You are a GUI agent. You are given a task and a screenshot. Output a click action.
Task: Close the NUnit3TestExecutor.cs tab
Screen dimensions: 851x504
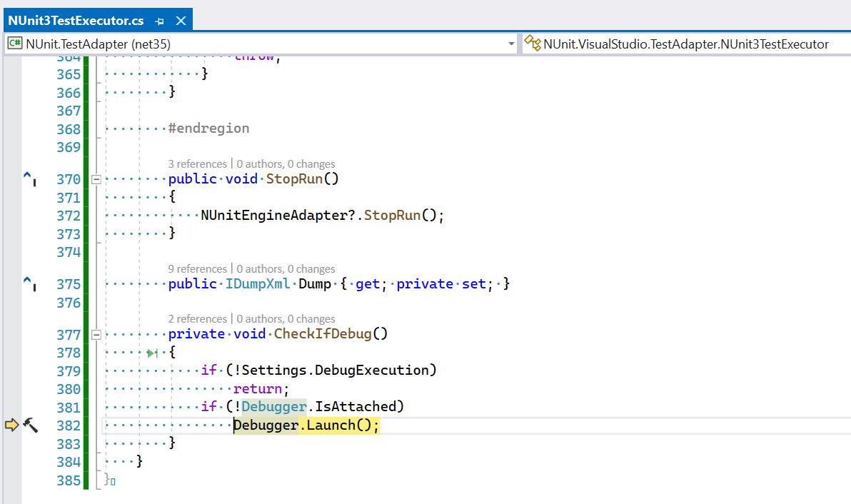click(x=180, y=21)
